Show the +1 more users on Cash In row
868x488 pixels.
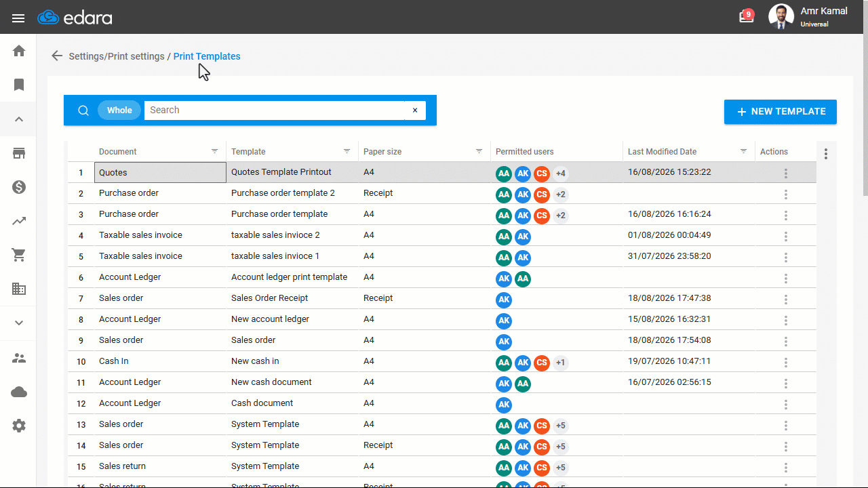point(561,363)
